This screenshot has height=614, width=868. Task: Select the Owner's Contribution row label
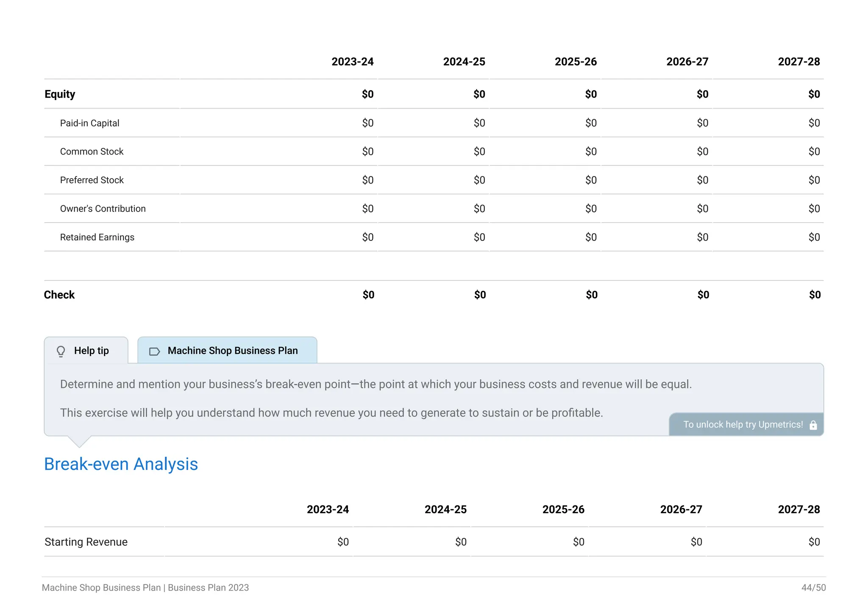(103, 209)
